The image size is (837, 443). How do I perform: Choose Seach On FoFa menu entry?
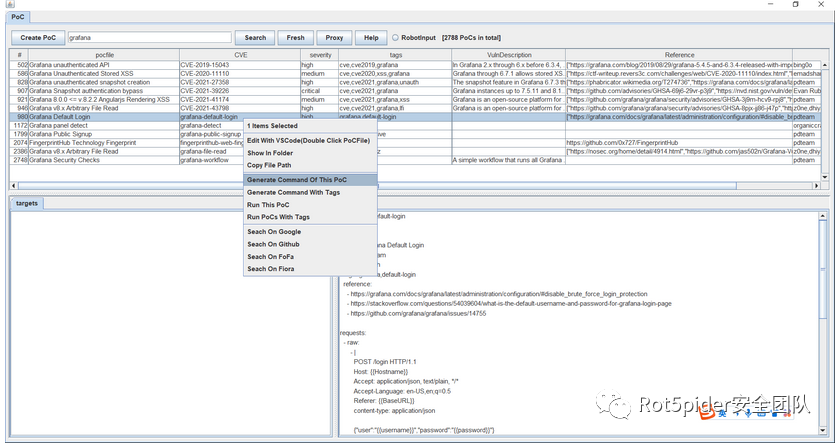(x=309, y=256)
